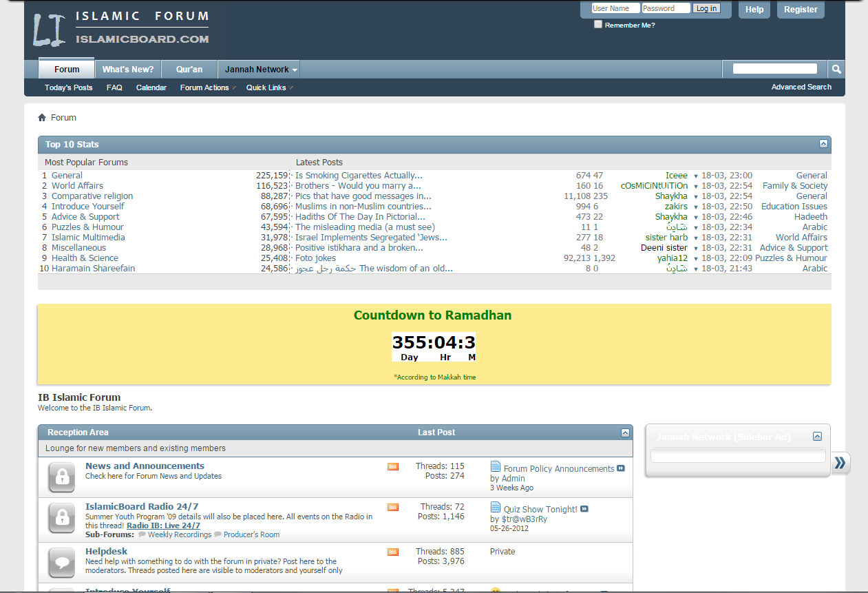Click the home icon in breadcrumb
The image size is (868, 593).
tap(42, 118)
